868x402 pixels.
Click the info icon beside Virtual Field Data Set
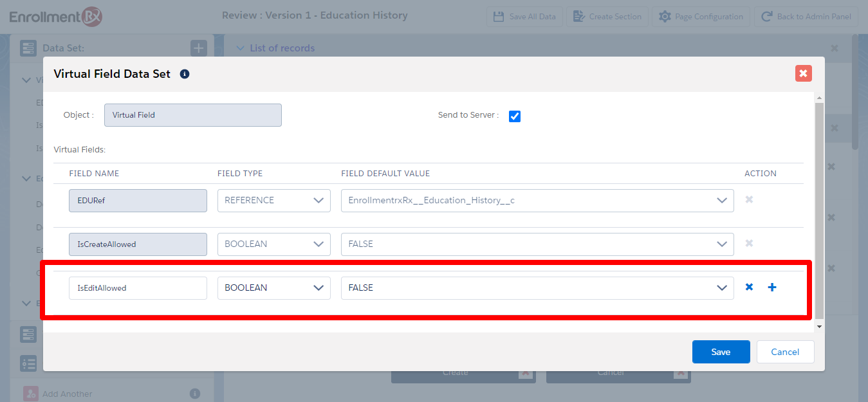pos(185,74)
